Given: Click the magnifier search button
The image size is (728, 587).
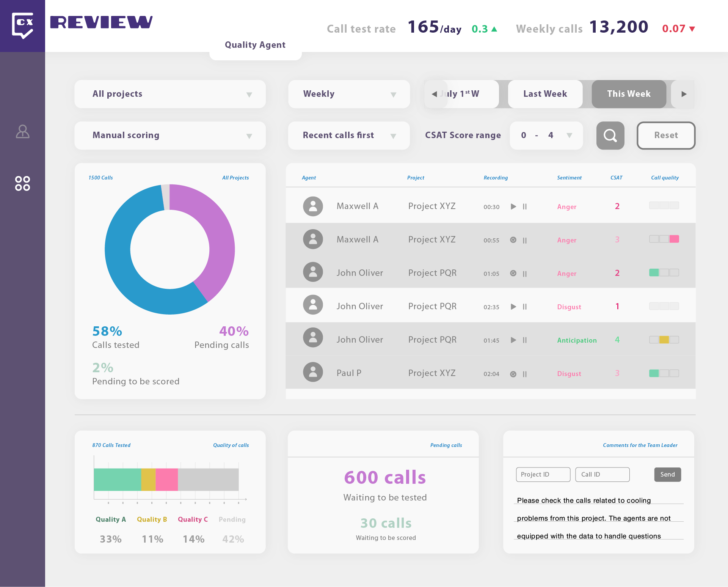Looking at the screenshot, I should tap(610, 135).
